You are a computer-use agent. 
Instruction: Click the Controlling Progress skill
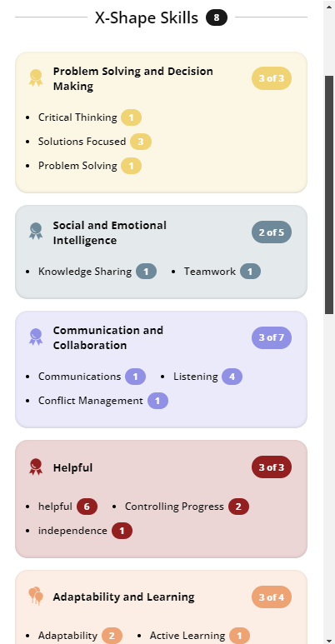click(x=174, y=507)
